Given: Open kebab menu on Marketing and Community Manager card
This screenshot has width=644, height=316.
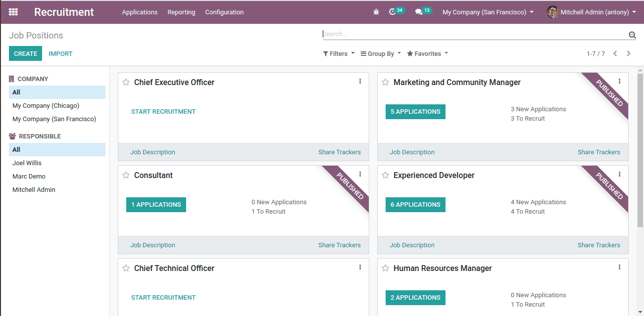Looking at the screenshot, I should click(x=619, y=81).
